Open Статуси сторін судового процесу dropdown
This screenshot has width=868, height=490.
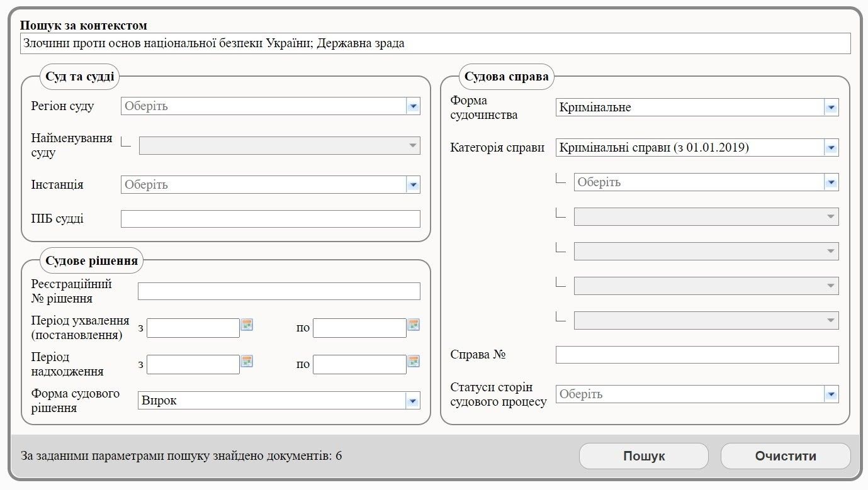831,394
